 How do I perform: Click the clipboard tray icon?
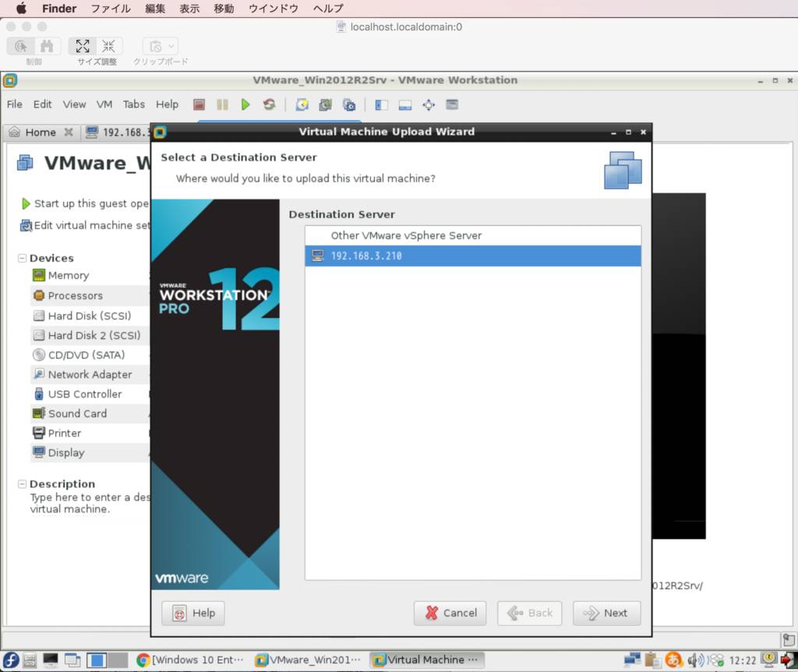[x=652, y=660]
